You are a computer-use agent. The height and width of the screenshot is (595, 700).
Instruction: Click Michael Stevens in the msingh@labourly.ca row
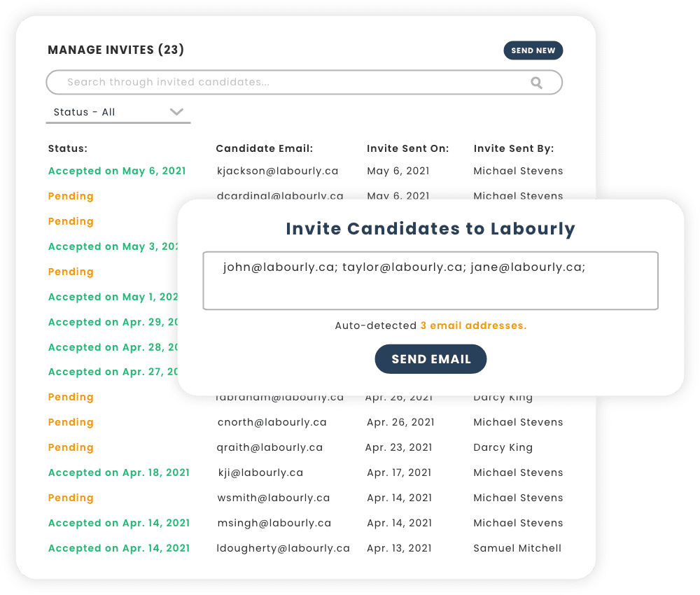click(518, 523)
